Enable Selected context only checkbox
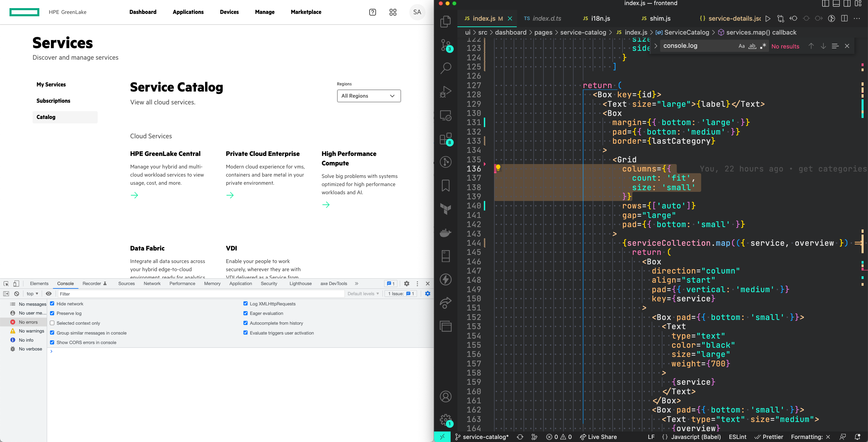Image resolution: width=868 pixels, height=442 pixels. [52, 323]
